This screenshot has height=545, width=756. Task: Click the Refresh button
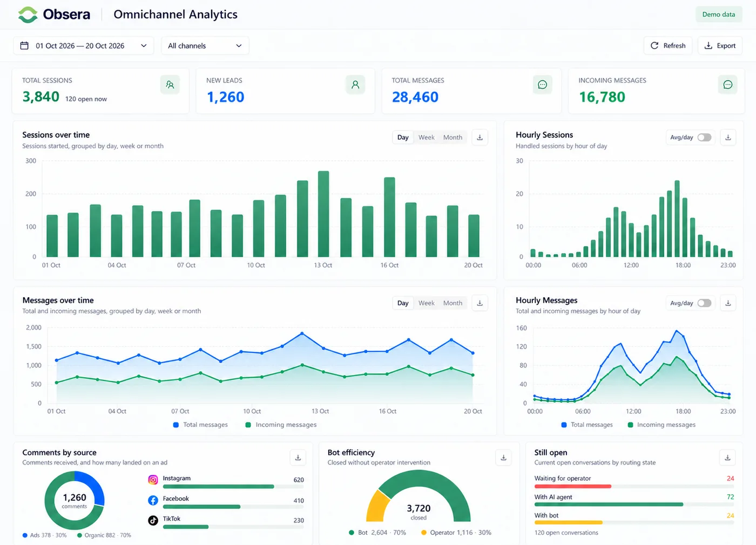[x=668, y=46]
